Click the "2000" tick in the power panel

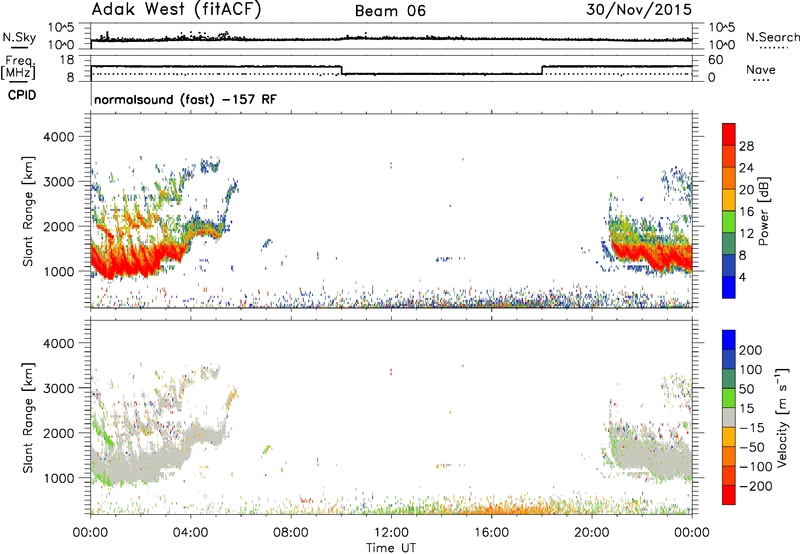point(58,226)
